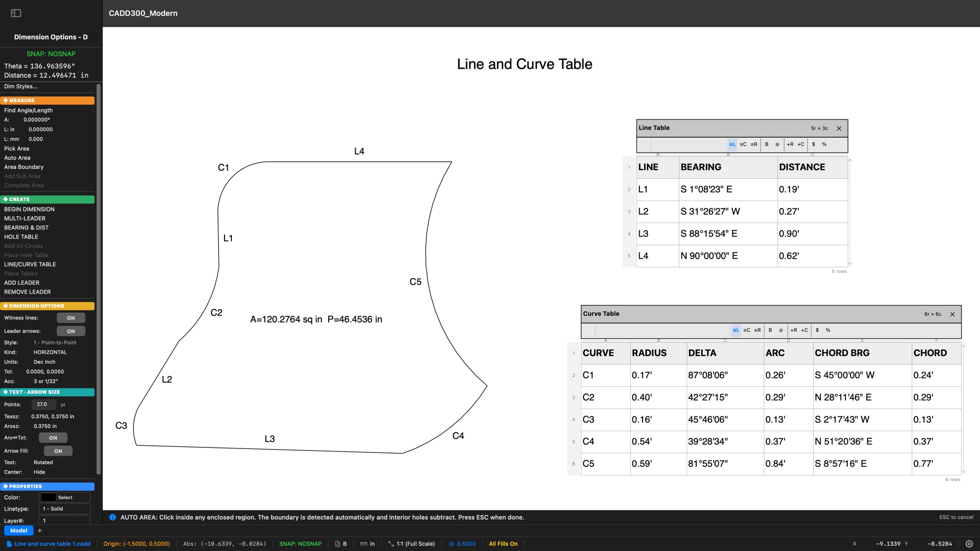Toggle Leader arrows ON switch
This screenshot has height=551, width=980.
71,331
